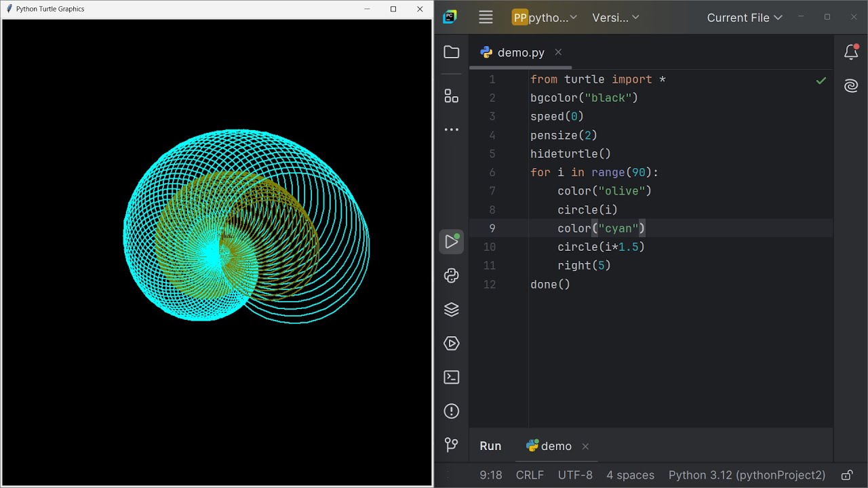
Task: Click the code 'done()'
Action: point(551,285)
